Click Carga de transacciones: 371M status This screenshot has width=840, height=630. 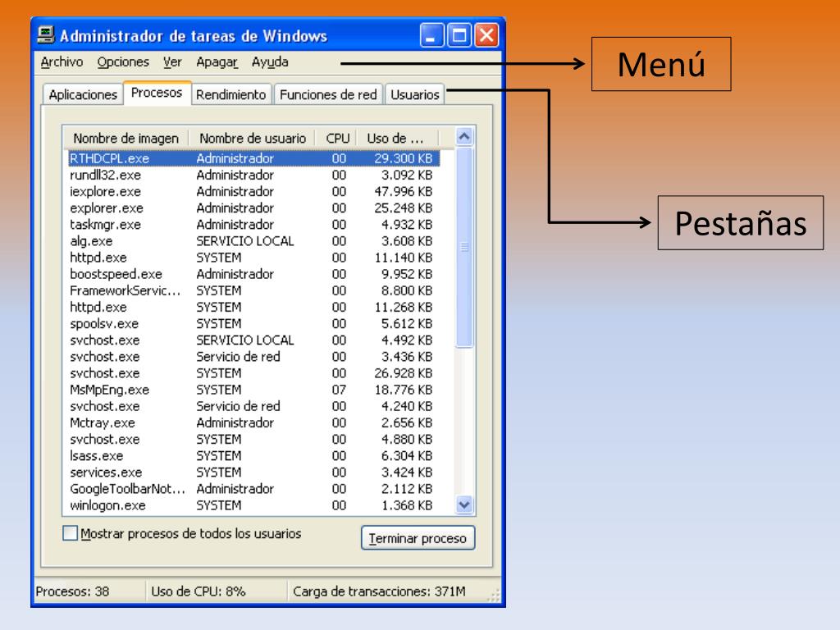click(x=379, y=591)
